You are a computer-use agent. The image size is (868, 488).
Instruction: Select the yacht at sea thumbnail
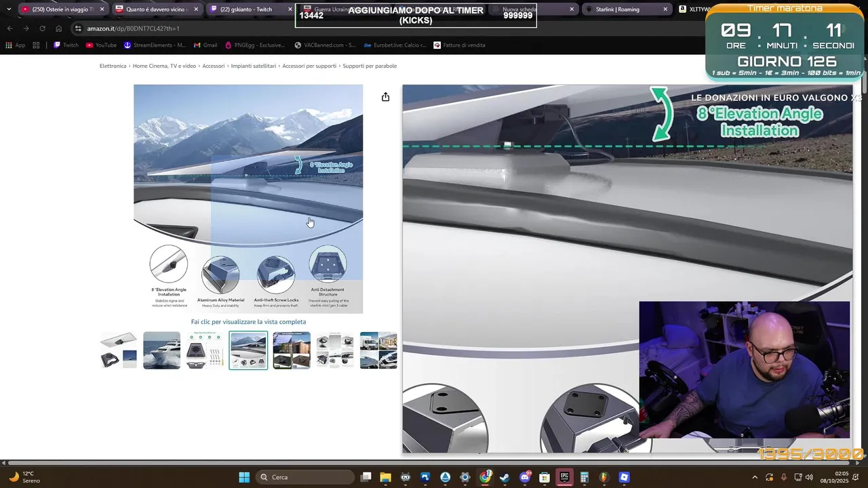coord(161,350)
